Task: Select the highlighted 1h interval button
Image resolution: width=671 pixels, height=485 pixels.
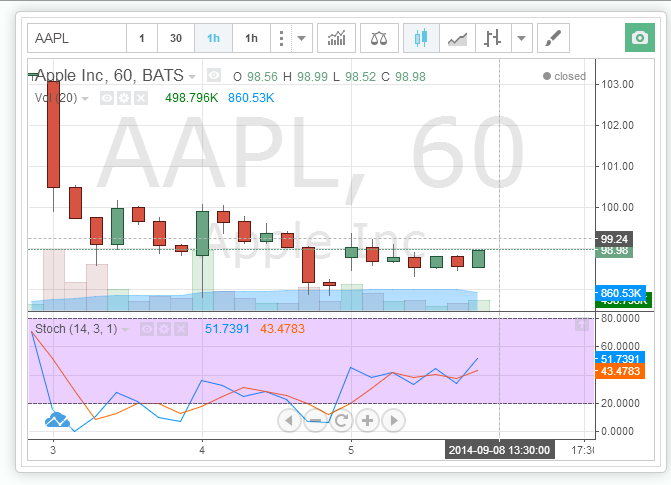Action: tap(214, 38)
